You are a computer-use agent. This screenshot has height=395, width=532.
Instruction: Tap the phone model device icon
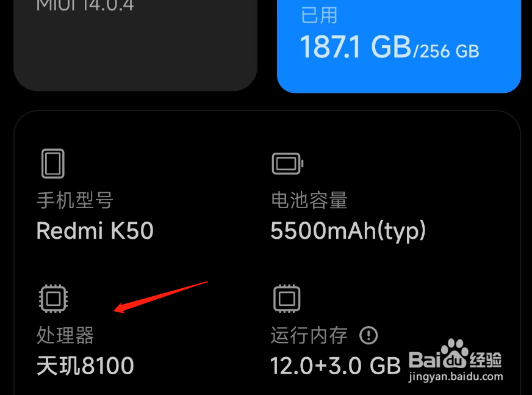pos(53,164)
